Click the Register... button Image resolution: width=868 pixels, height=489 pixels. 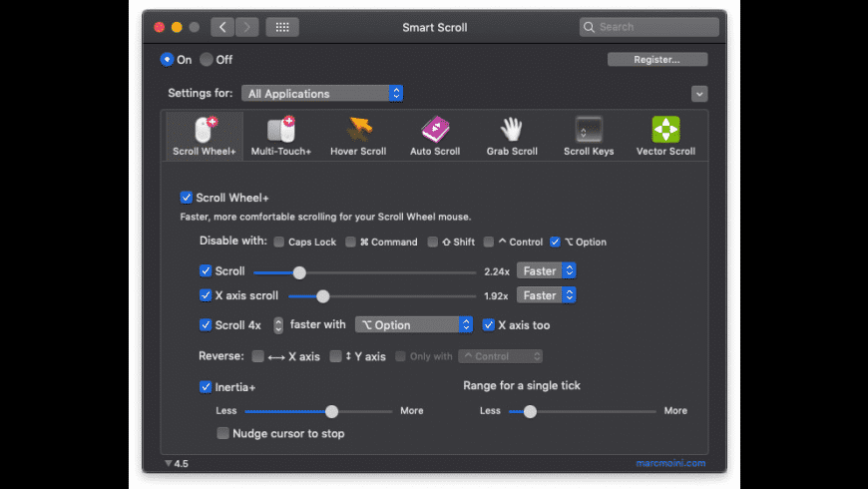pyautogui.click(x=657, y=59)
